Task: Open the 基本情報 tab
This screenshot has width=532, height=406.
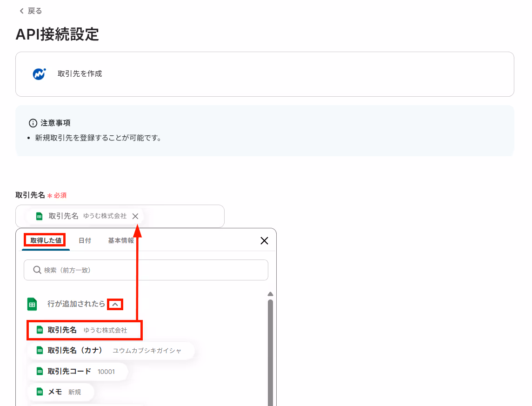Action: 121,240
